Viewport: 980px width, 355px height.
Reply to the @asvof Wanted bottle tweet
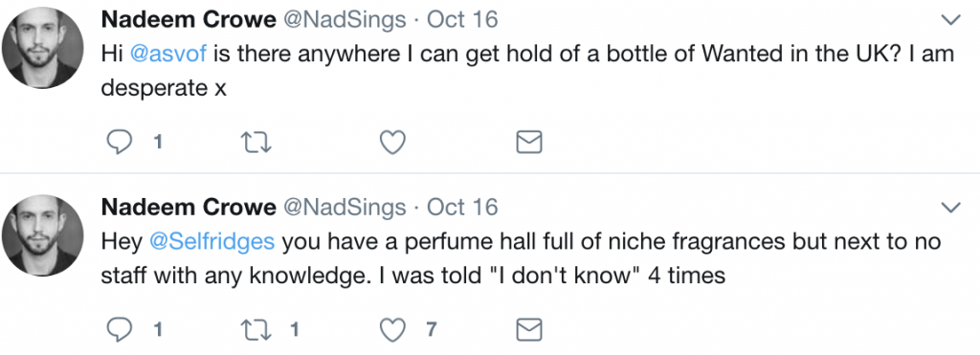click(x=119, y=143)
